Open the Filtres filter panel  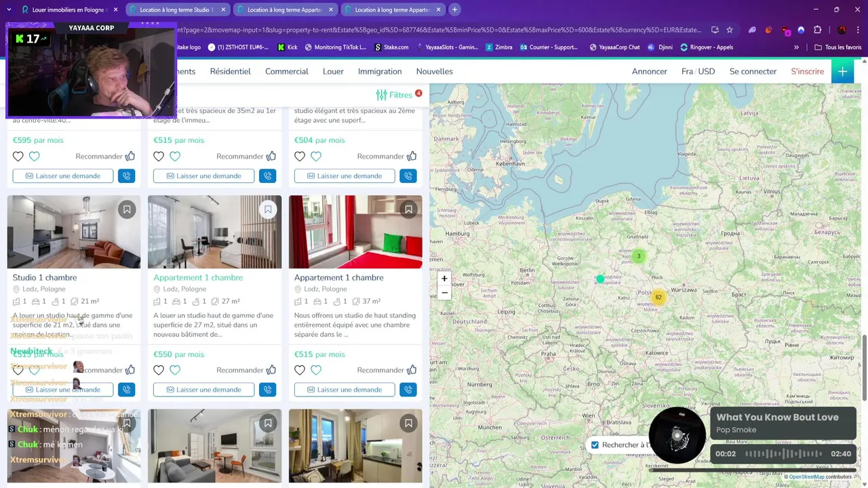coord(399,95)
